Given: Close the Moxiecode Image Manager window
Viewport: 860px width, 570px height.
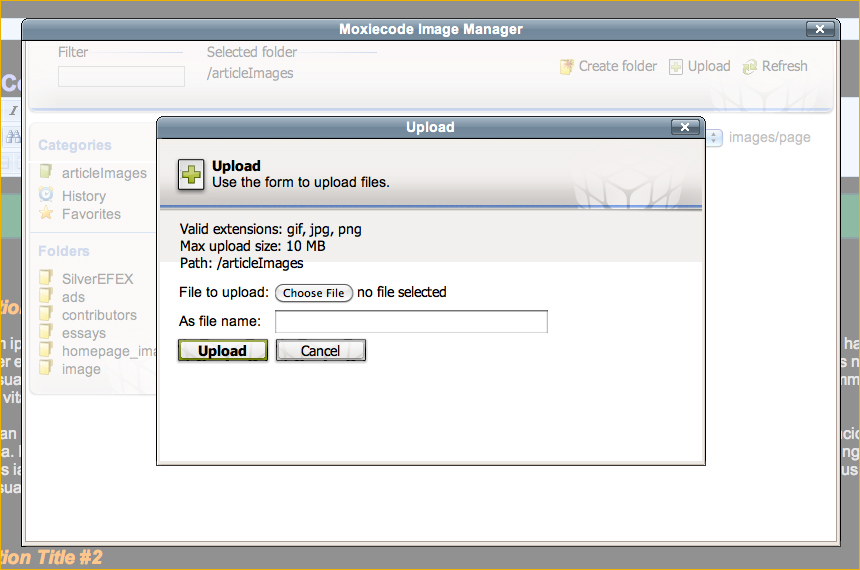Looking at the screenshot, I should point(820,29).
